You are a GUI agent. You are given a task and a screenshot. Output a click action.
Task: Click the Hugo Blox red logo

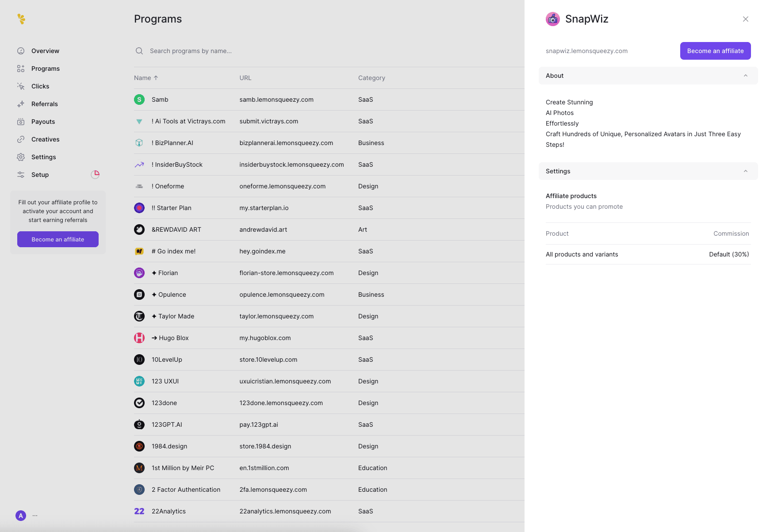pos(139,338)
